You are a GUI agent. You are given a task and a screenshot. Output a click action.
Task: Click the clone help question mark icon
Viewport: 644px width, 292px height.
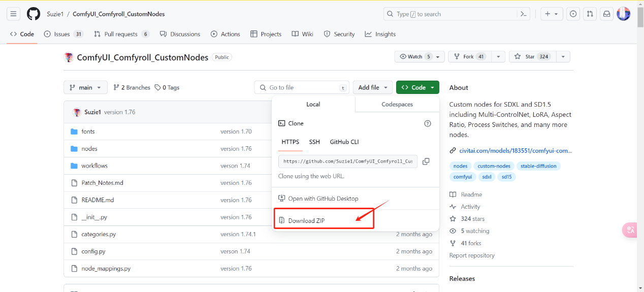[427, 123]
